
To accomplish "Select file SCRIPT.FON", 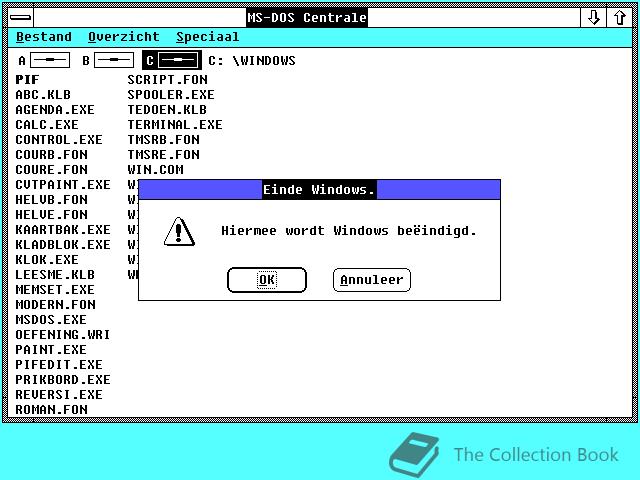I will coord(167,80).
